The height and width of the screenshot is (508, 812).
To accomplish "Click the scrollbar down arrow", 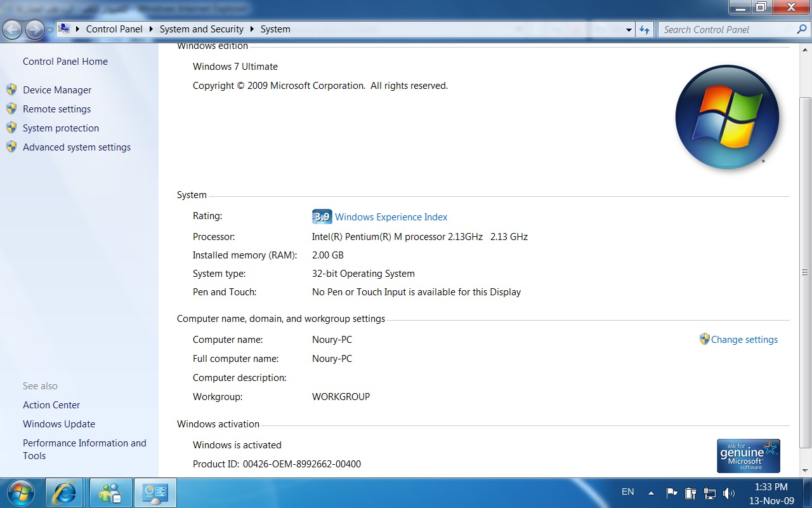I will 806,471.
